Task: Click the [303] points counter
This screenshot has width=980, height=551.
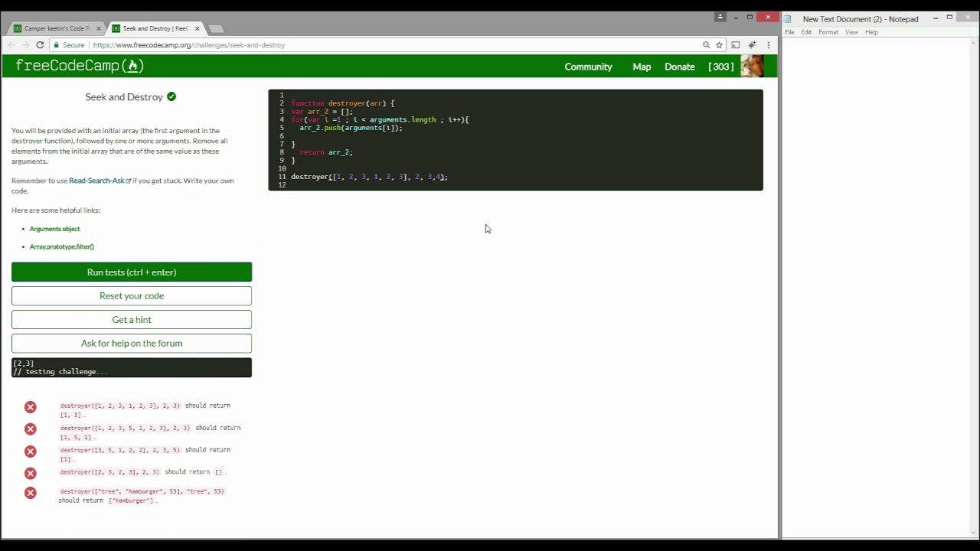Action: click(720, 67)
